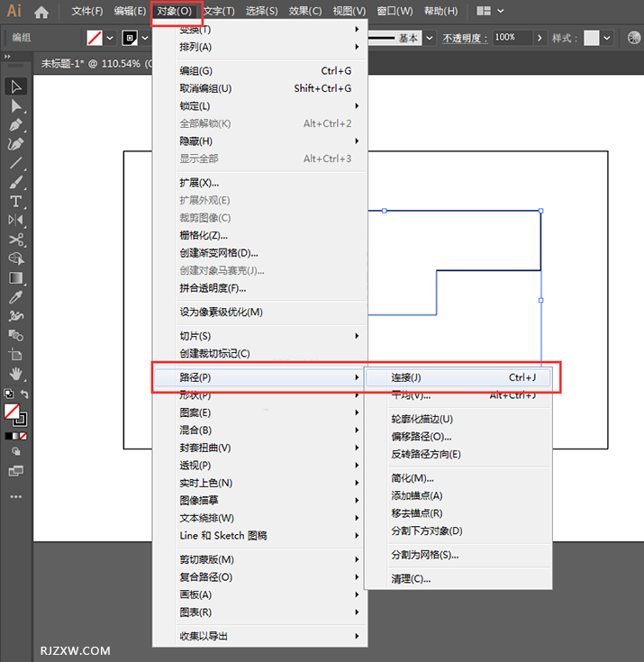This screenshot has height=662, width=644.
Task: Open the 选择(S) menu
Action: [262, 11]
